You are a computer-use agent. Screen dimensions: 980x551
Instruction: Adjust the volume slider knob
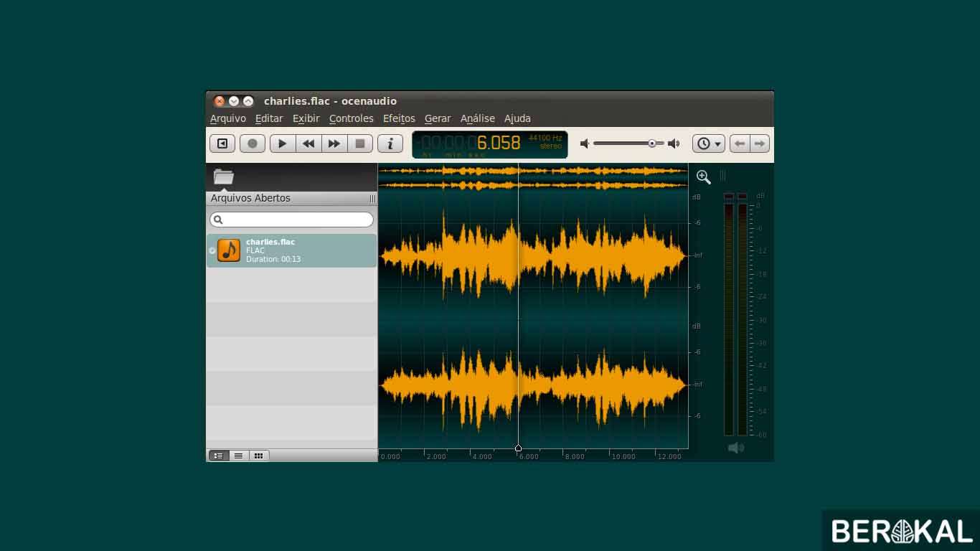pyautogui.click(x=652, y=143)
